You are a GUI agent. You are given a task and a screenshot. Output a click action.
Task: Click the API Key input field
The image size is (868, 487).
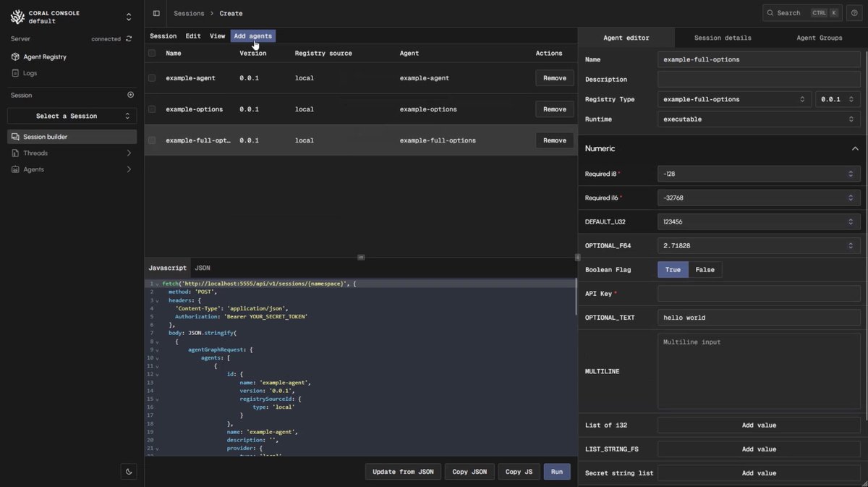click(759, 294)
